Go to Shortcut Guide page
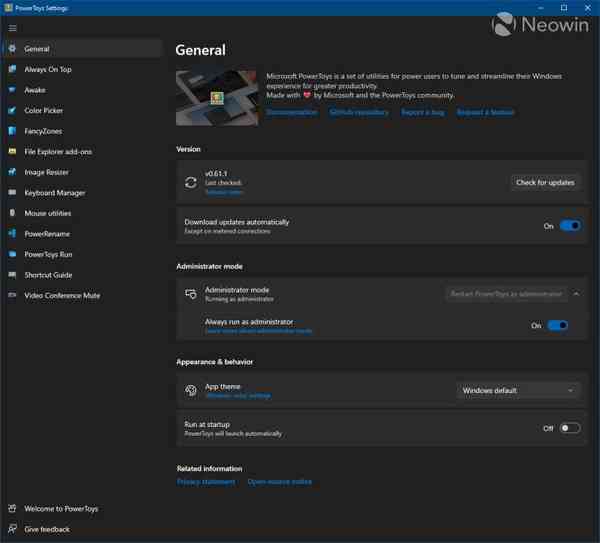 (48, 275)
